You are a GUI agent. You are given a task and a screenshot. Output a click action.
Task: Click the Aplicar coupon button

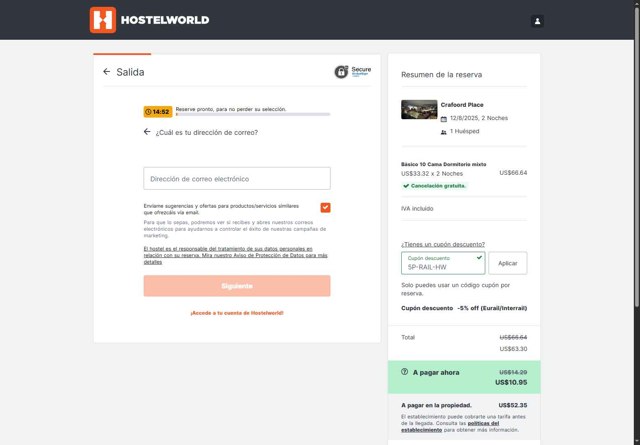pos(508,263)
